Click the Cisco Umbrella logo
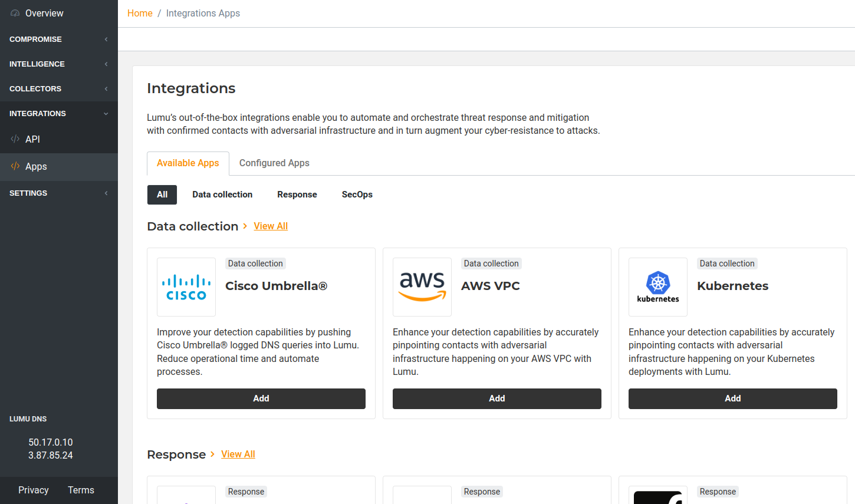Screen dimensions: 855x504 pyautogui.click(x=186, y=287)
